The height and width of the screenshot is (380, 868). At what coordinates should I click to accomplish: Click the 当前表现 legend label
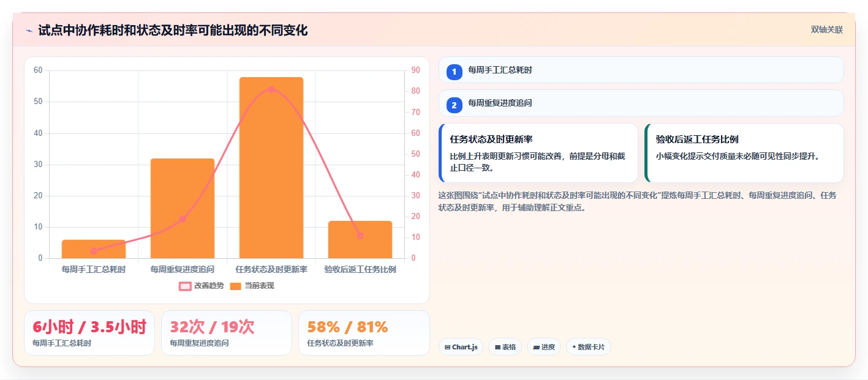point(259,286)
